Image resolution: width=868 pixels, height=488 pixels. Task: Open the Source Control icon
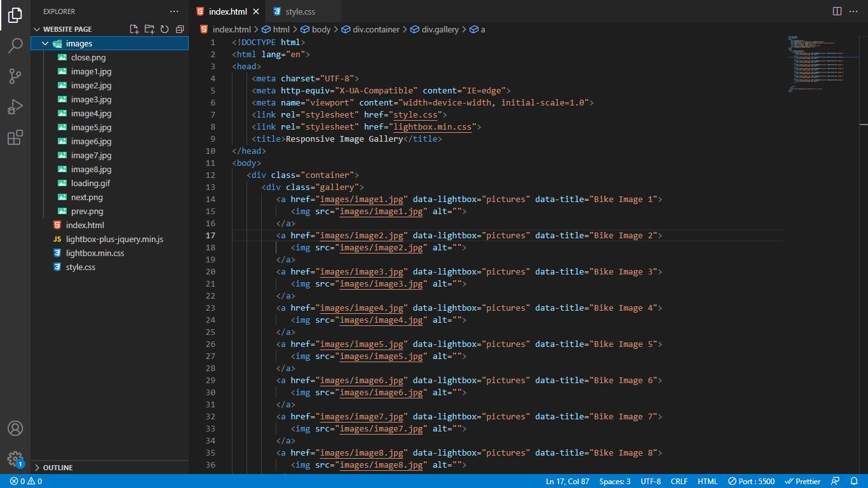(x=15, y=76)
